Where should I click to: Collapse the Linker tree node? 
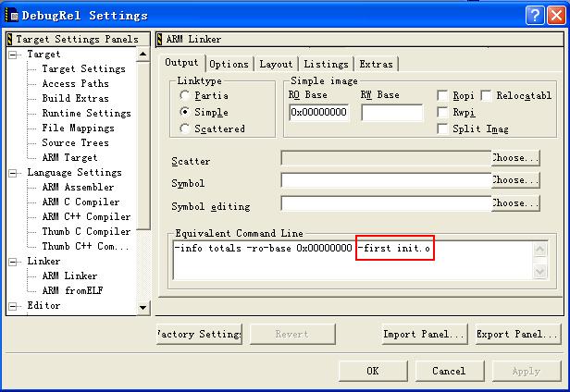13,262
